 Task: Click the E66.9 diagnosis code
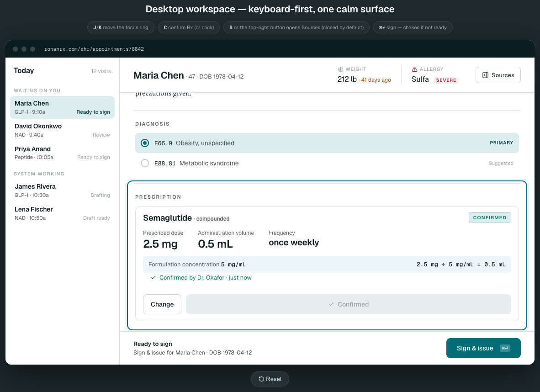[x=163, y=143]
